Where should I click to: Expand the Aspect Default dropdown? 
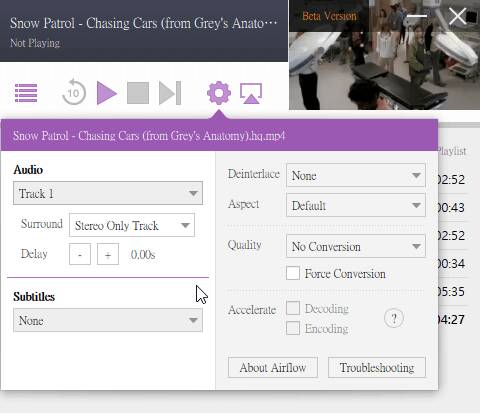click(356, 205)
